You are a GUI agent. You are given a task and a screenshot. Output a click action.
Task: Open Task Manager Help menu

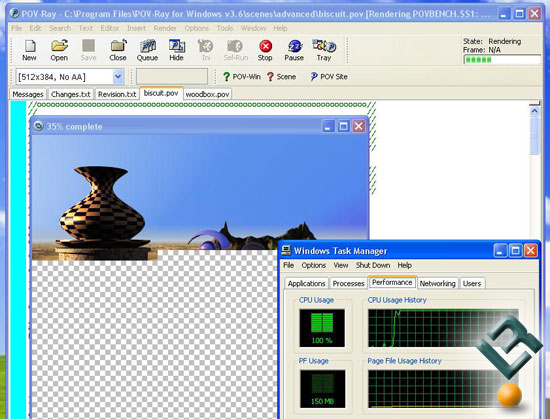(404, 265)
